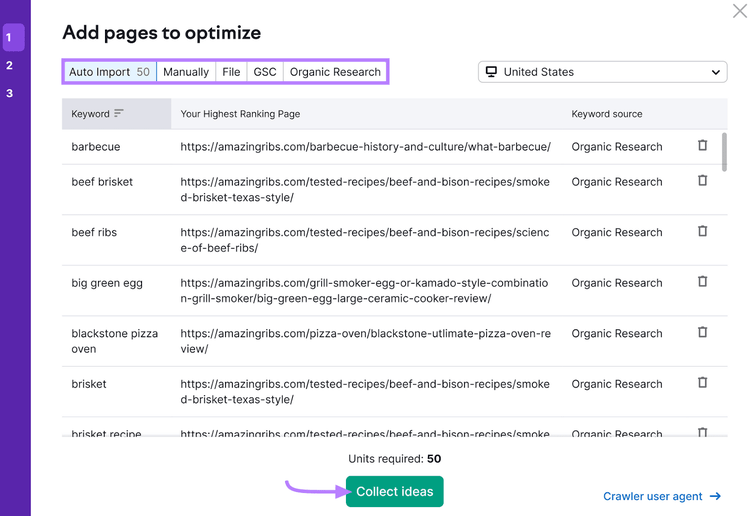
Task: Delete the big green egg keyword row
Action: [x=702, y=281]
